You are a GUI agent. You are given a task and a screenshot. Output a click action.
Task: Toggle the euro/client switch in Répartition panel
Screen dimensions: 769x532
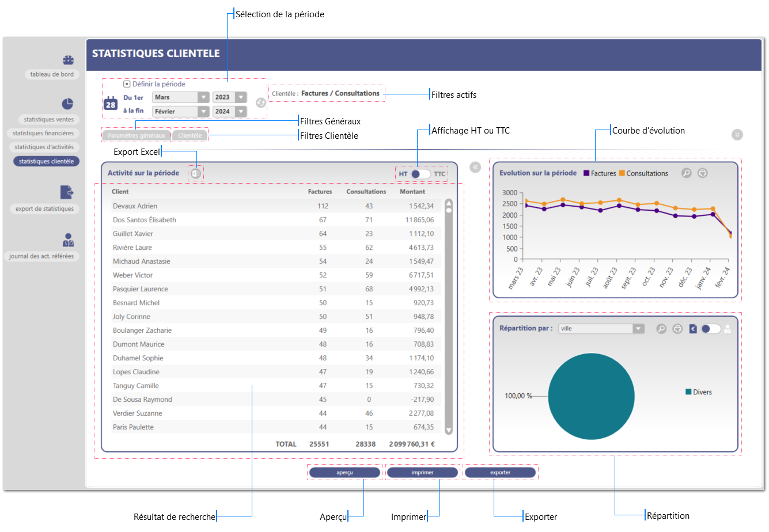[711, 329]
